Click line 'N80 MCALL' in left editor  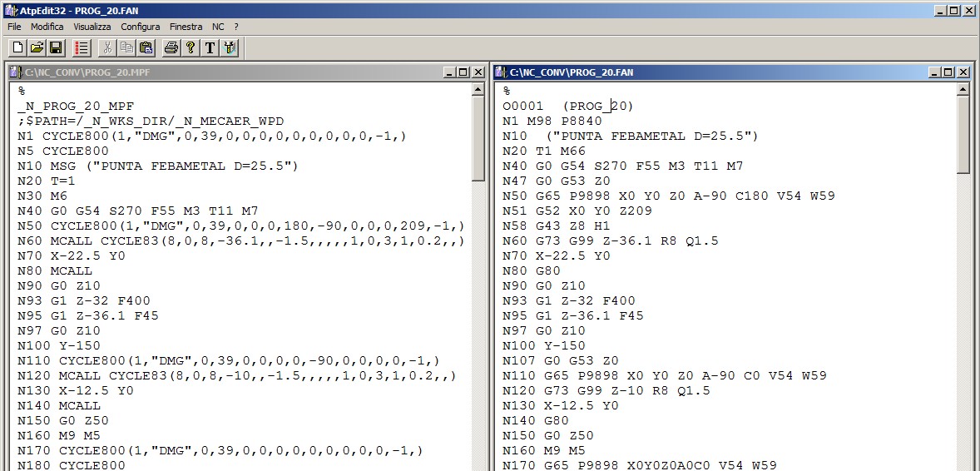point(55,270)
